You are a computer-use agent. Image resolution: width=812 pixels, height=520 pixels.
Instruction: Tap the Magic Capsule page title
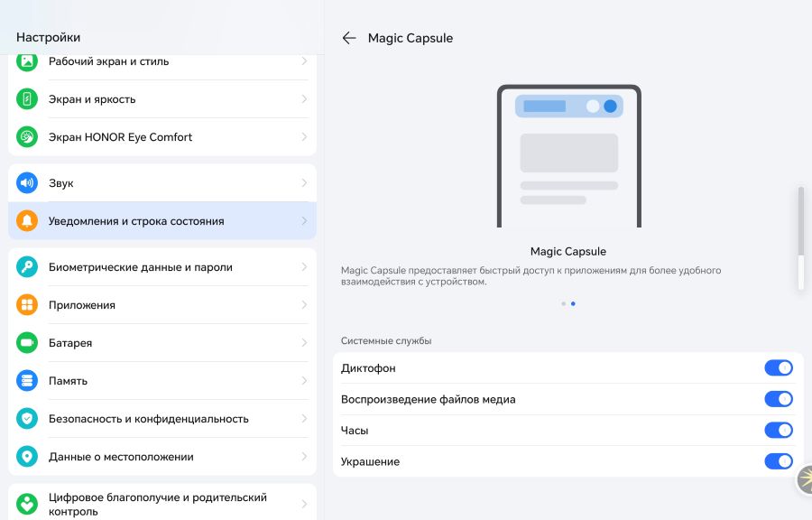(x=411, y=38)
